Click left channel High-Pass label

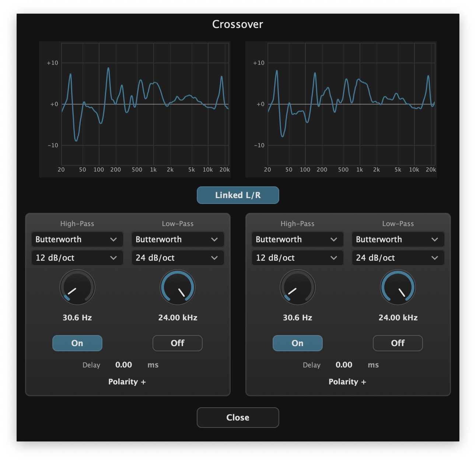coord(77,224)
